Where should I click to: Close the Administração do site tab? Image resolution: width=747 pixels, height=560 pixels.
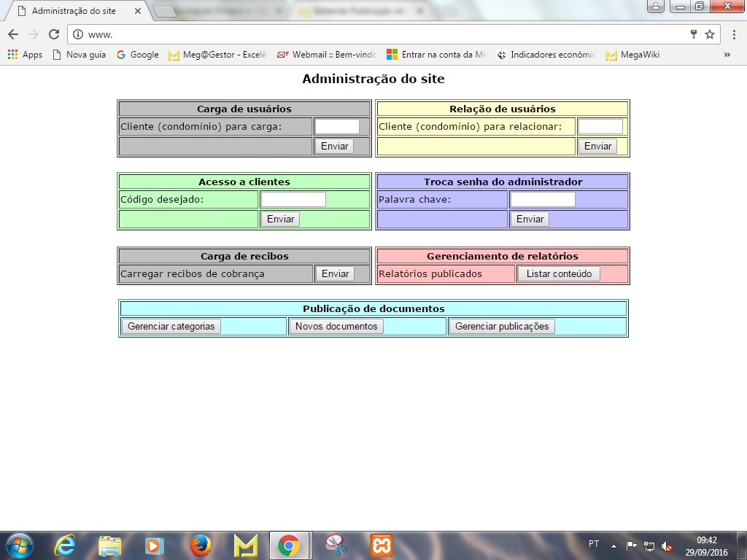tap(137, 11)
